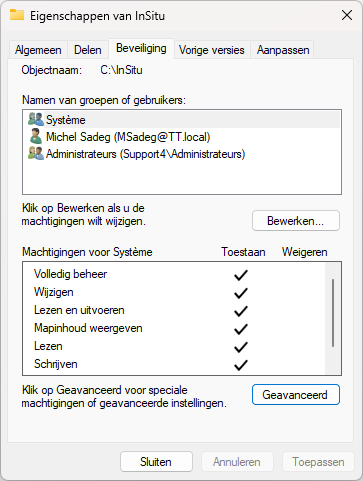
Task: Close the Eigenschappen van InSitu dialog
Action: [x=347, y=15]
